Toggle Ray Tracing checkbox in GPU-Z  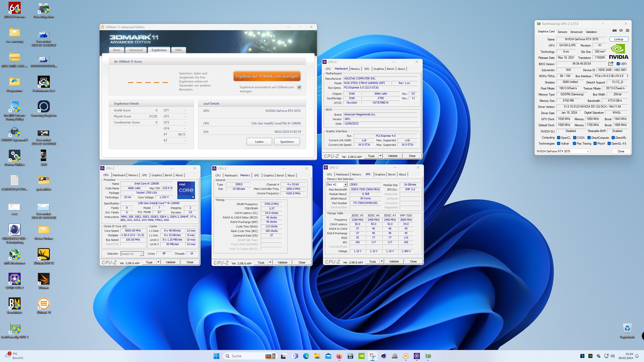coord(574,144)
